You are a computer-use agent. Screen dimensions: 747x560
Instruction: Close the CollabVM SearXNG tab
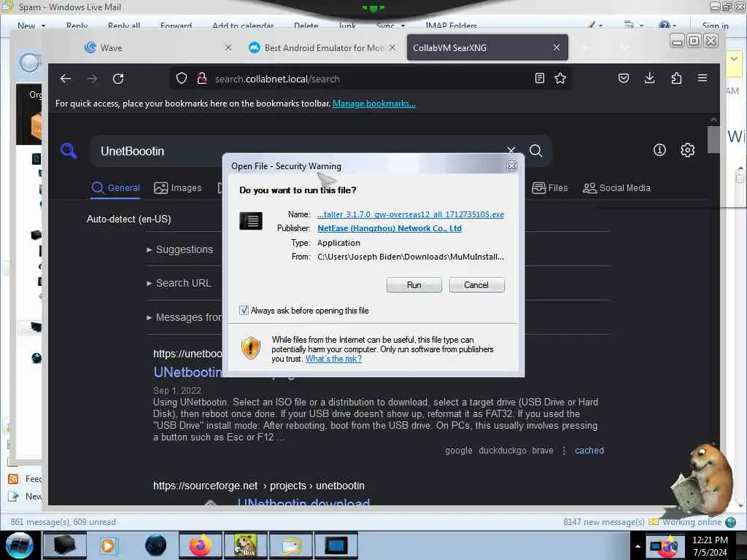click(x=557, y=47)
